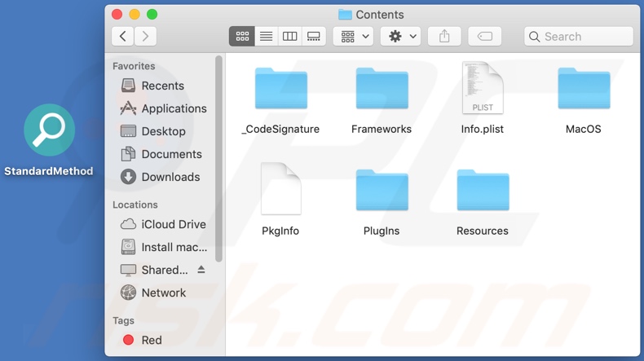Open Documents in the sidebar
The width and height of the screenshot is (644, 361).
point(161,154)
